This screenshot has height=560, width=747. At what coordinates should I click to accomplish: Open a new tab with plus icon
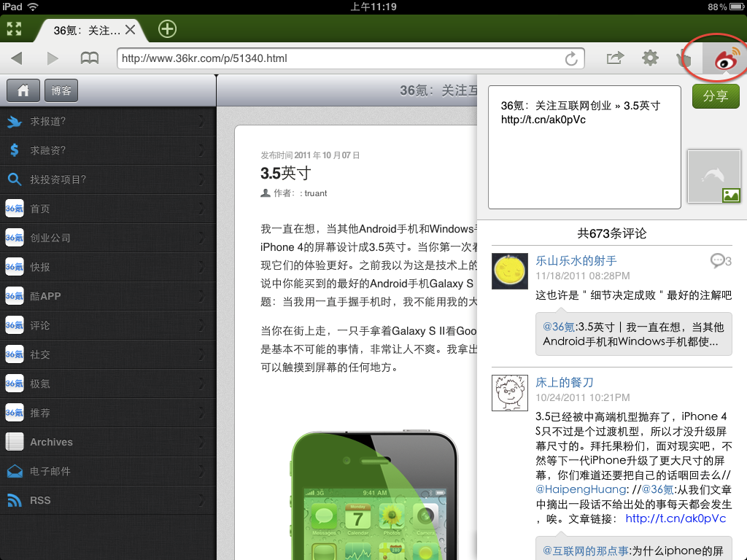pos(167,29)
